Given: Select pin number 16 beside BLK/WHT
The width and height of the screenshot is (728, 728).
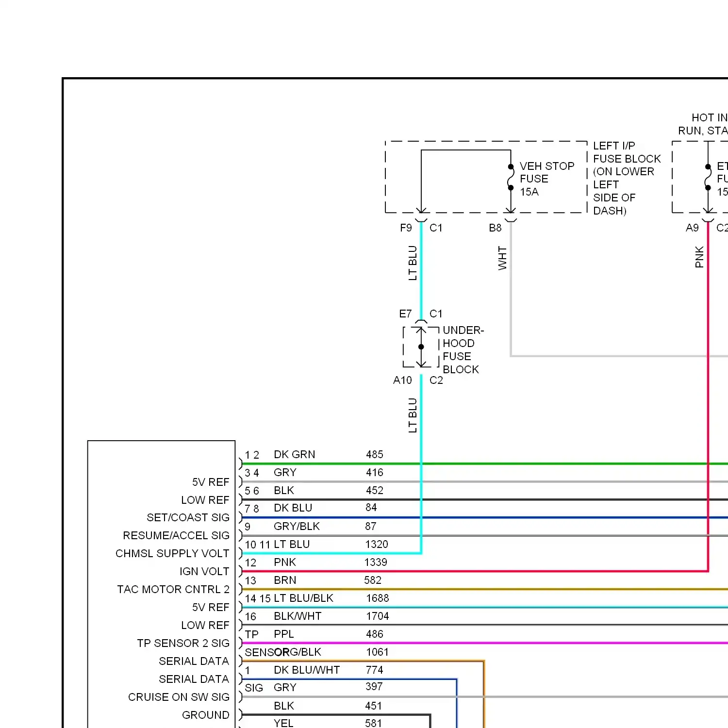Looking at the screenshot, I should tap(250, 616).
